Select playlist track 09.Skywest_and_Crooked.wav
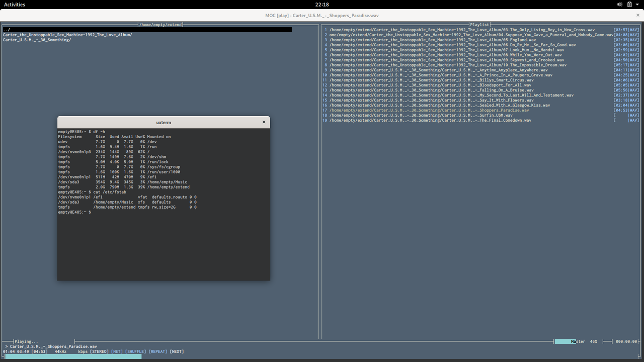Image resolution: width=644 pixels, height=362 pixels. tap(447, 60)
